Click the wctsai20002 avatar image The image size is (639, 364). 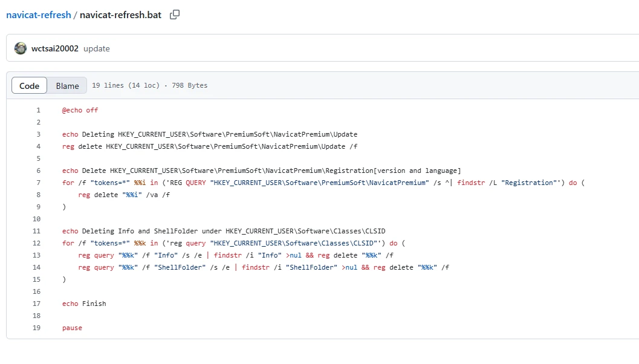[21, 48]
